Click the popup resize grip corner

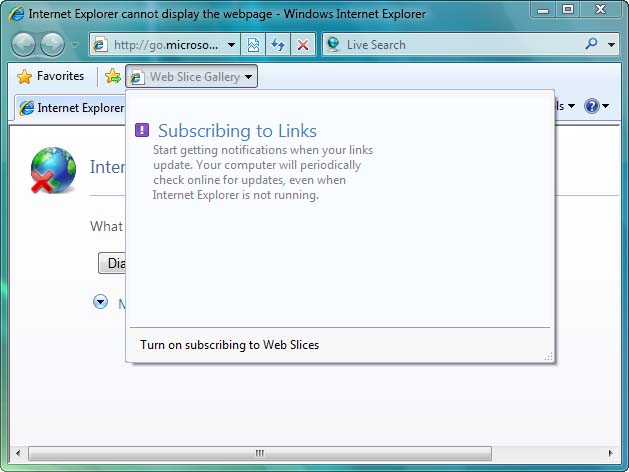(x=547, y=356)
